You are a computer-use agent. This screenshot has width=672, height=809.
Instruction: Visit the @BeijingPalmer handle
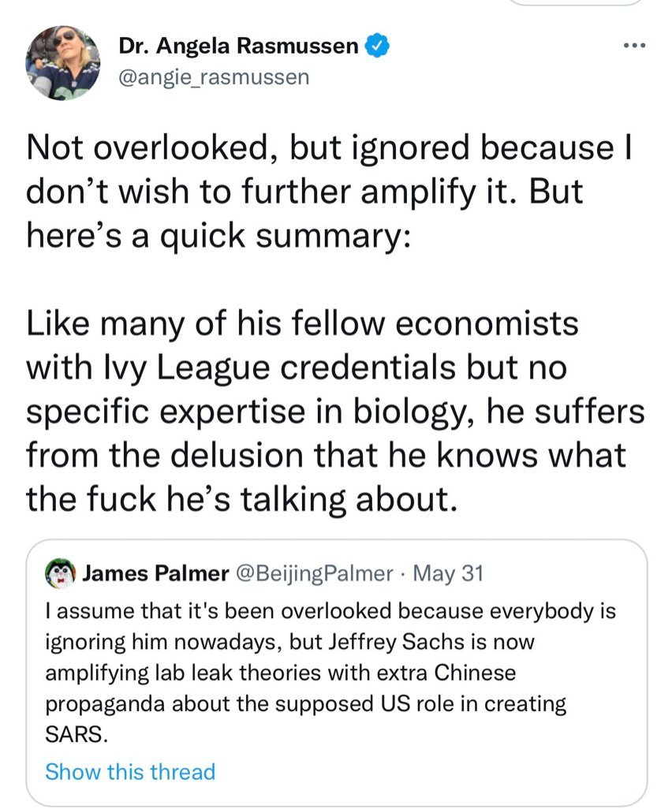314,573
